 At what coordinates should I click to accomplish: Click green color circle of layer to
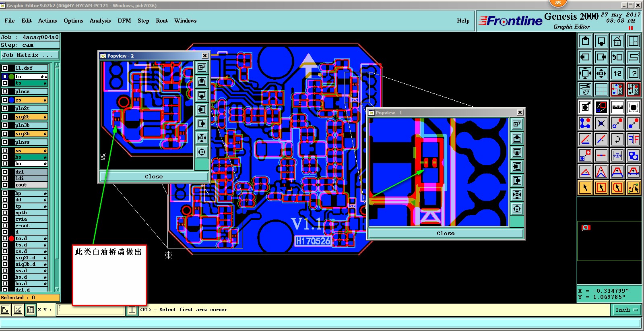point(12,77)
